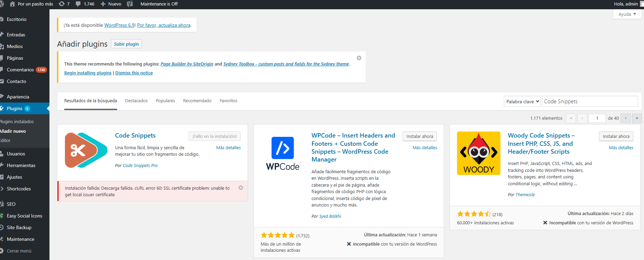Jump to the last results page
The height and width of the screenshot is (260, 644).
(x=637, y=118)
